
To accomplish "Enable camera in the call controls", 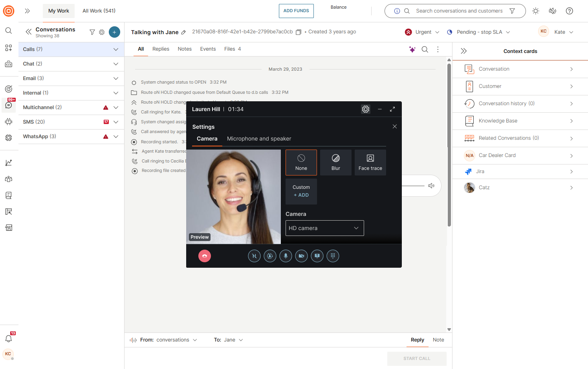I will tap(301, 256).
